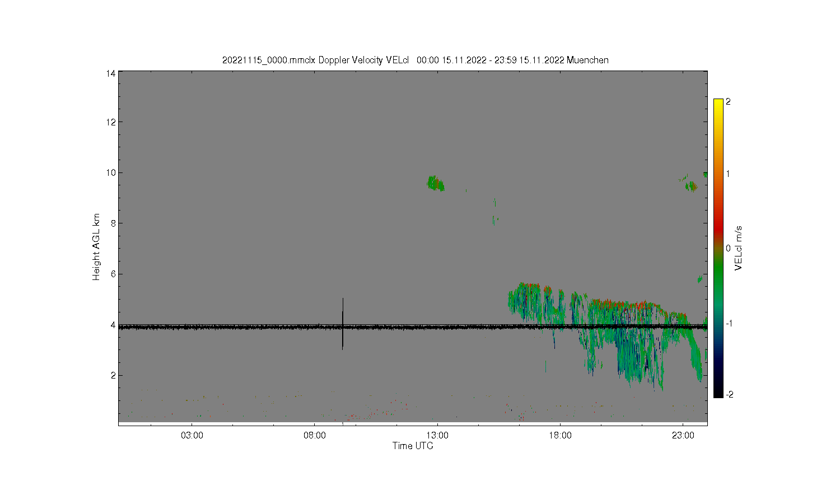Viewport: 840px width, 504px height.
Task: Click the '23:00' time tick label
Action: pyautogui.click(x=683, y=436)
